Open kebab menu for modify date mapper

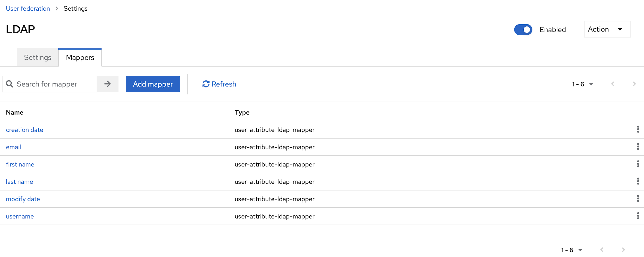click(638, 198)
